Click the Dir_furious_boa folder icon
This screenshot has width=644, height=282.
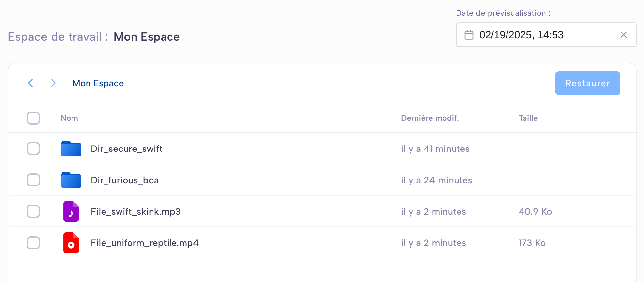point(71,180)
